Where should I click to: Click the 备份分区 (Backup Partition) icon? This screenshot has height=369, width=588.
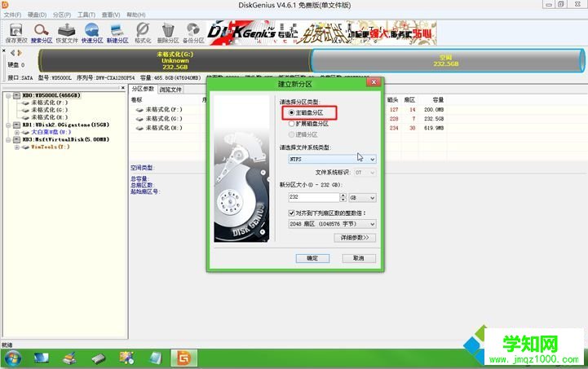coord(193,33)
